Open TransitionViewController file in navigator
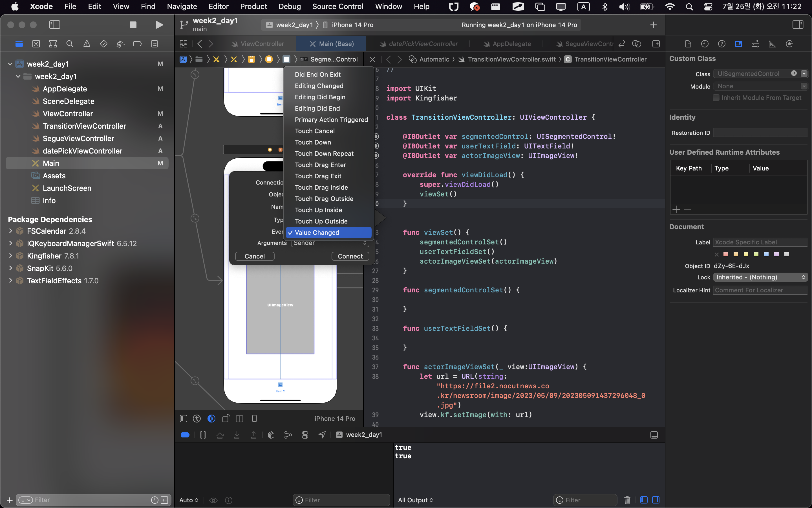 point(85,126)
